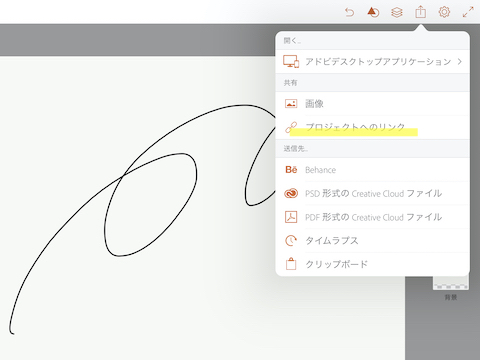The height and width of the screenshot is (360, 480).
Task: Click the Behance Bē logo icon
Action: (x=291, y=170)
